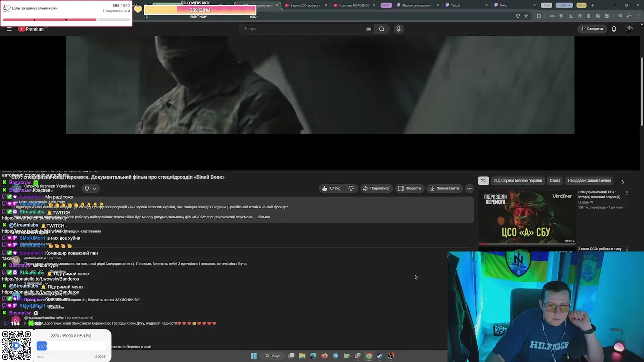Image resolution: width=644 pixels, height=362 pixels.
Task: Click the Followers Kick 289 progress bar
Action: coord(200,10)
